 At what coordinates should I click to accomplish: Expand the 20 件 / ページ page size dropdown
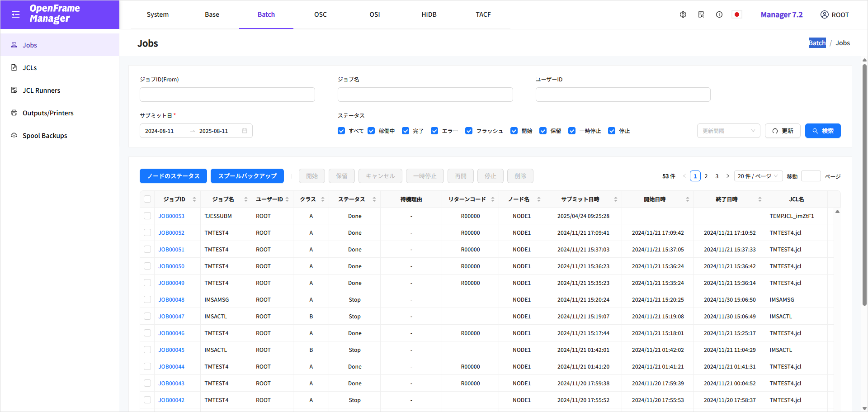pyautogui.click(x=758, y=176)
